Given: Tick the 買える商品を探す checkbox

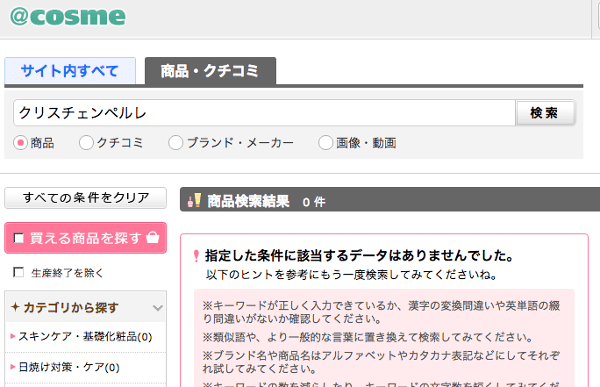Looking at the screenshot, I should 18,238.
